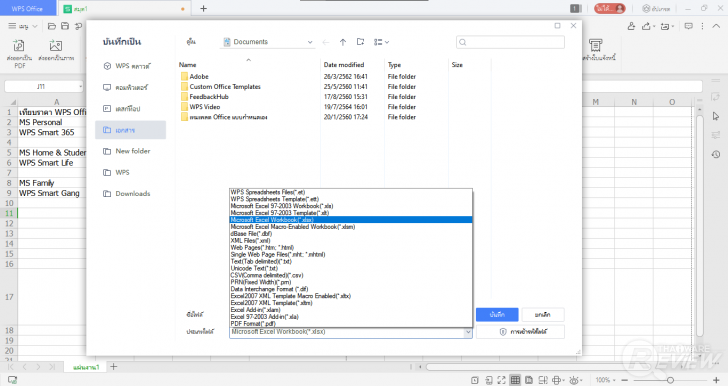Click the Name Box showing J11

click(x=44, y=86)
